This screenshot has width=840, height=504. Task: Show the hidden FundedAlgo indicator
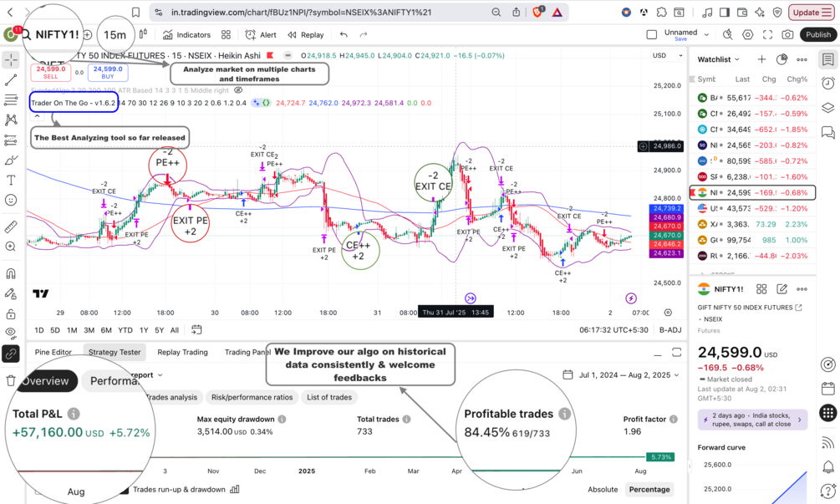coord(238,90)
